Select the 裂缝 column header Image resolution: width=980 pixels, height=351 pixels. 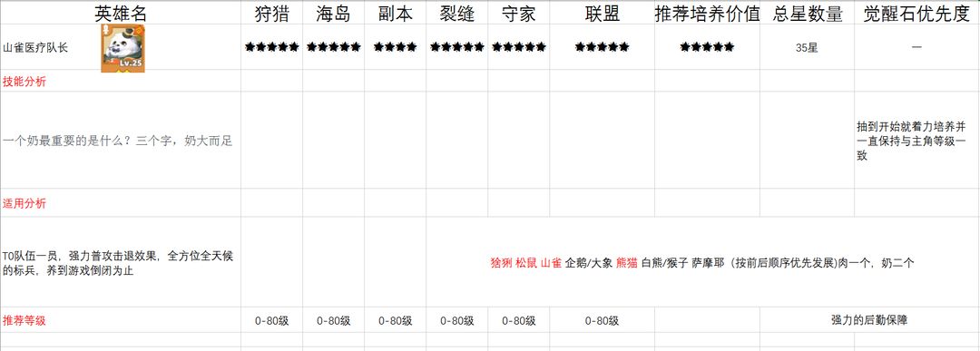click(x=456, y=14)
